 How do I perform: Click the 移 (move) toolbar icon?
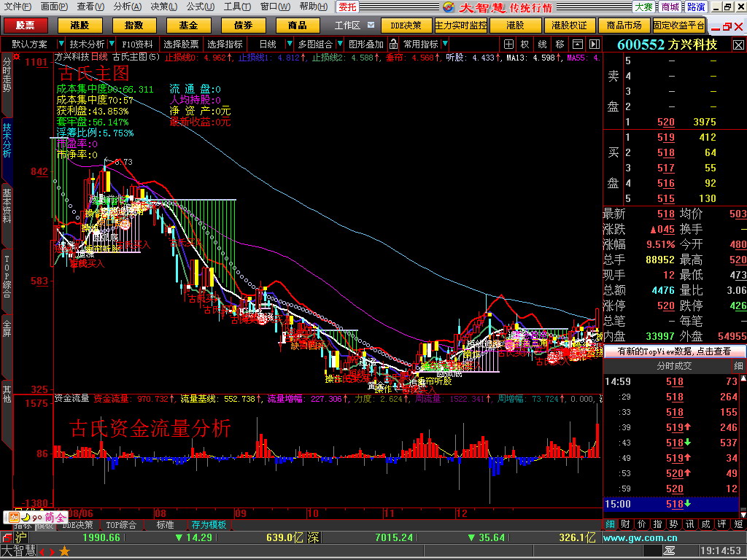point(560,44)
